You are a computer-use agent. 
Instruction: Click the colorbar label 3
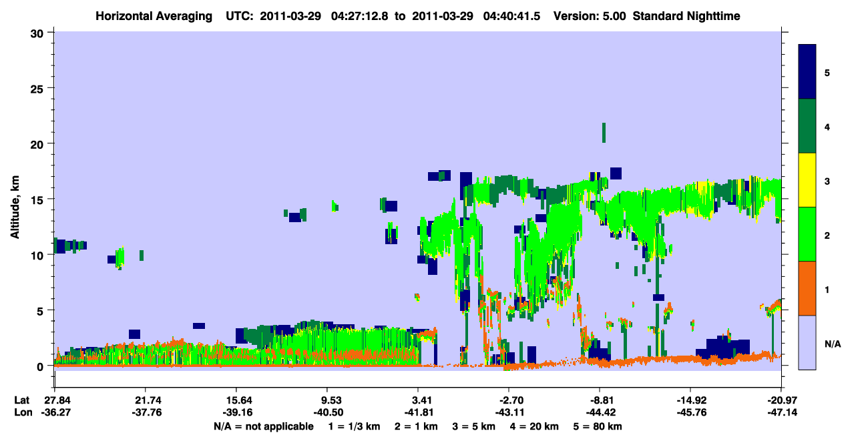coord(827,181)
